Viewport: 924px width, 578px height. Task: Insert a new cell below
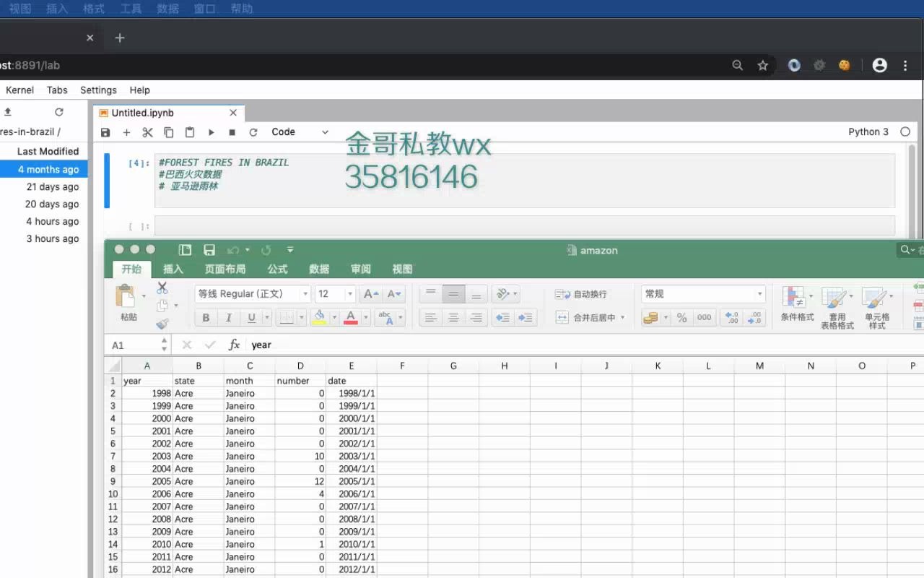(126, 131)
